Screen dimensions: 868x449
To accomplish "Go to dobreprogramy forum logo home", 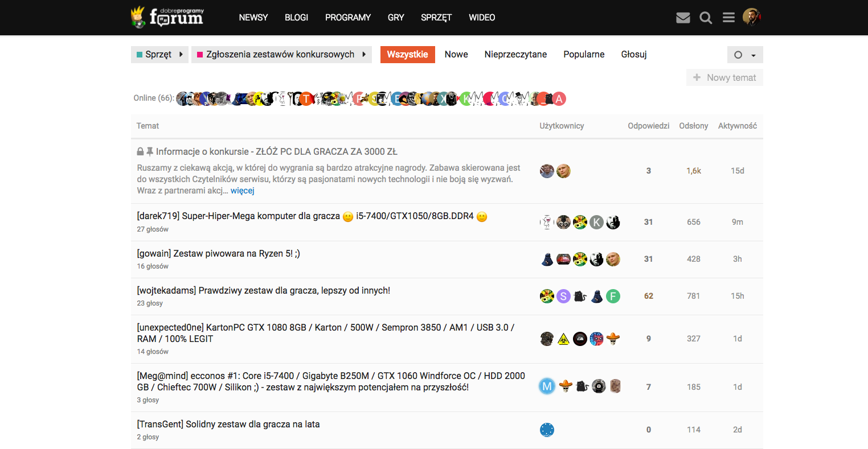I will 167,17.
